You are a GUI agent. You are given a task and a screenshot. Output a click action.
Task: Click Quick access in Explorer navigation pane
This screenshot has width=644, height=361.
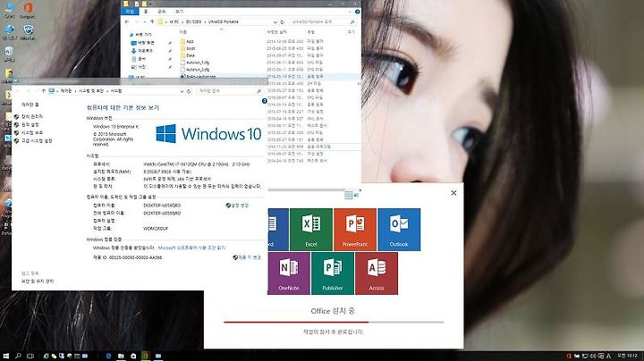point(141,35)
